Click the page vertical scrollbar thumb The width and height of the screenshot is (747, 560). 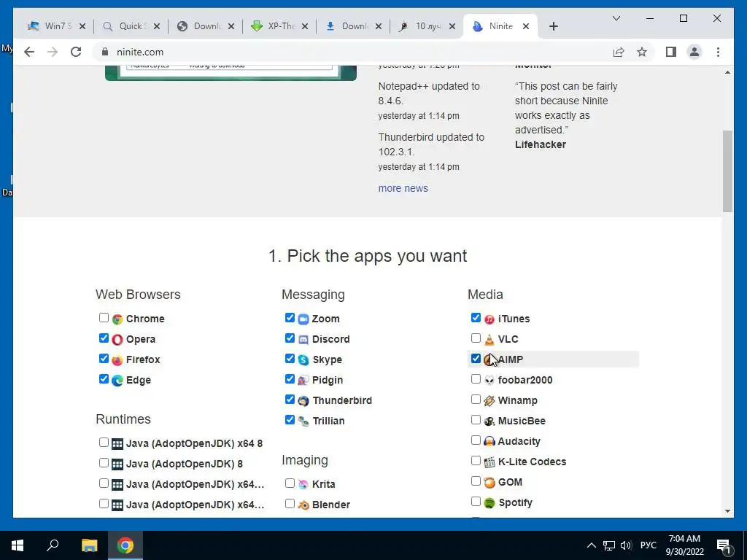click(x=727, y=171)
